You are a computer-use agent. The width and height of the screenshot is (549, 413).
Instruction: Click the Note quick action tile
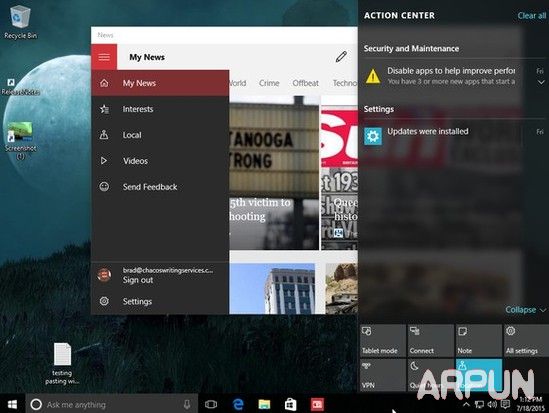tap(479, 340)
